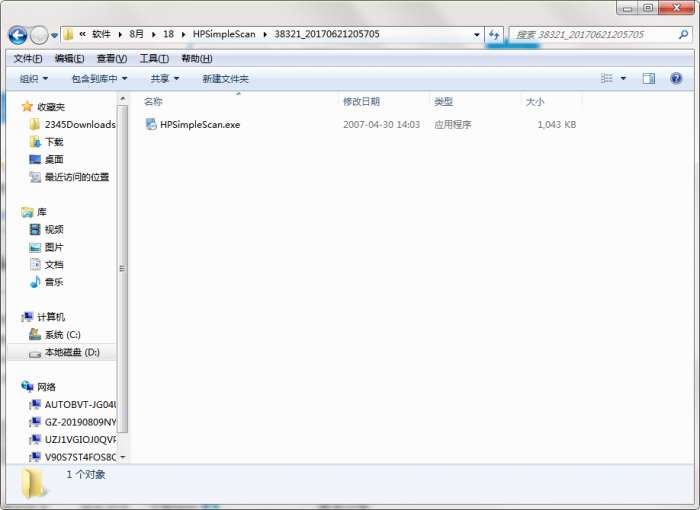This screenshot has height=510, width=700.
Task: Click the folder icon in address bar
Action: [x=68, y=34]
